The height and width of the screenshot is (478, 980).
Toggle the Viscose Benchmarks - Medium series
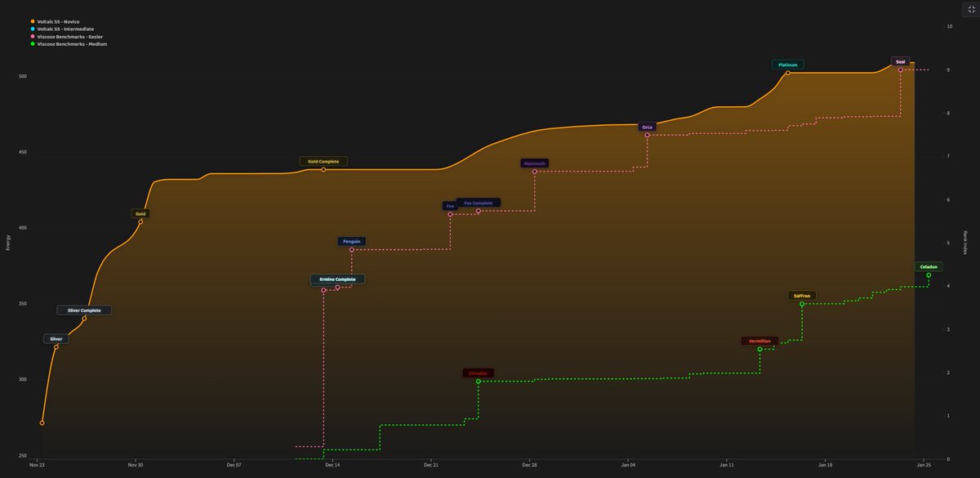68,44
